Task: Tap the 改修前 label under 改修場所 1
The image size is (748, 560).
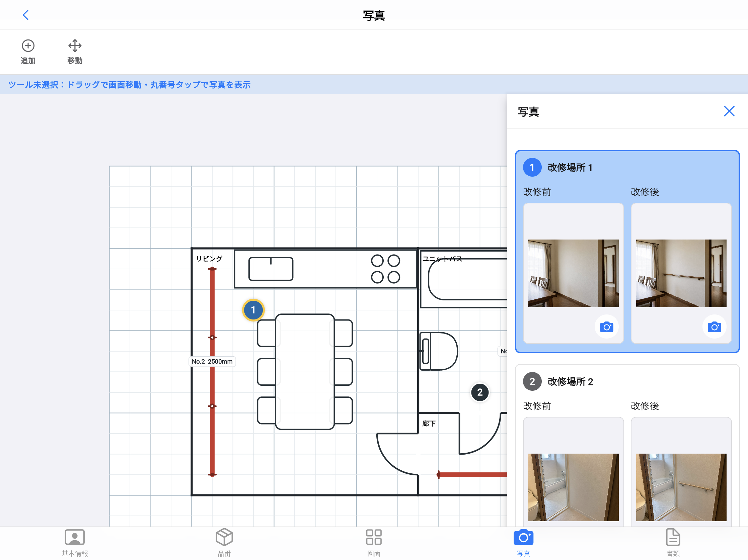Action: point(537,192)
